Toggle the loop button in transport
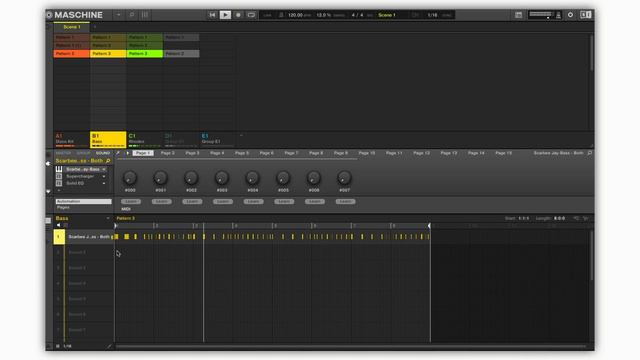Screen dimensions: 640x360 [x=251, y=15]
